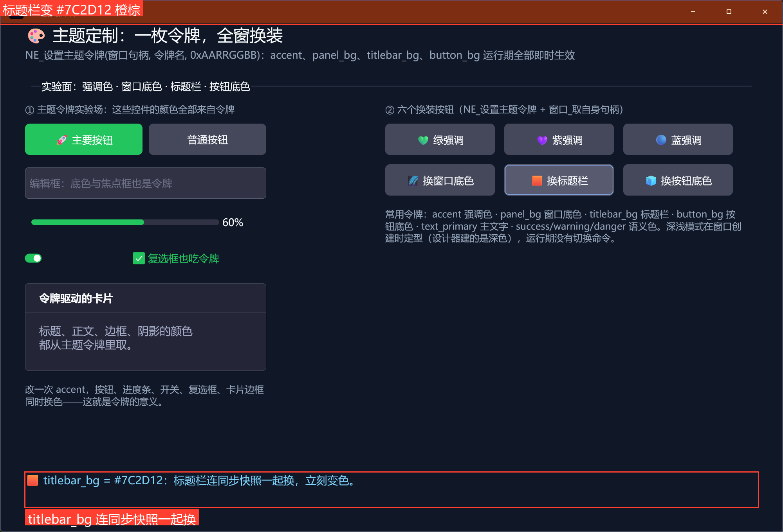783x532 pixels.
Task: Turn off the green toggle switch
Action: (33, 258)
